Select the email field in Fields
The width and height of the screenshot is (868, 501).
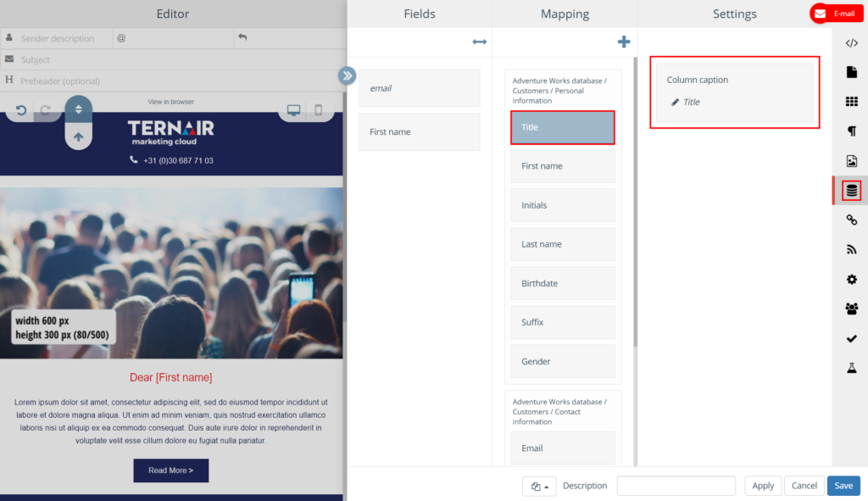[420, 88]
